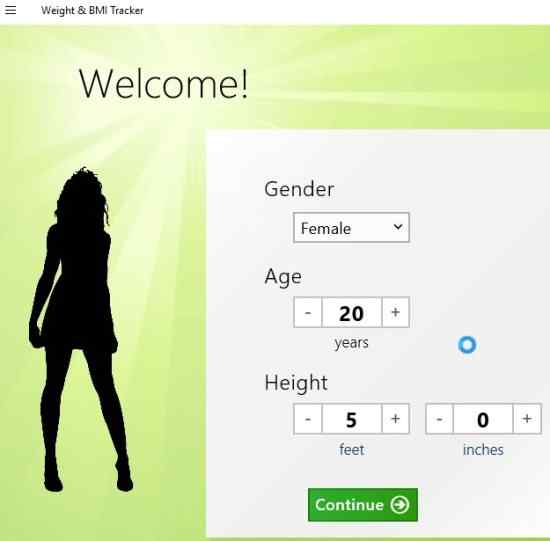The image size is (550, 541).
Task: Open the Gender dropdown showing Female
Action: 351,228
